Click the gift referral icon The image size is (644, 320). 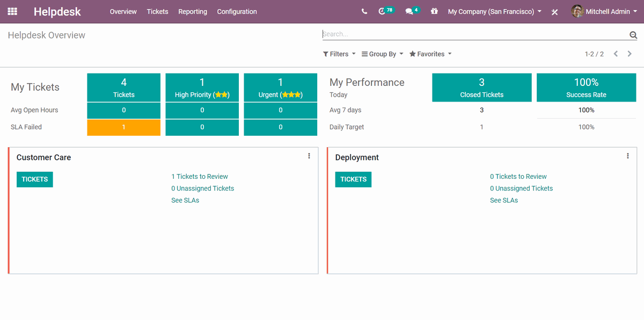[434, 10]
